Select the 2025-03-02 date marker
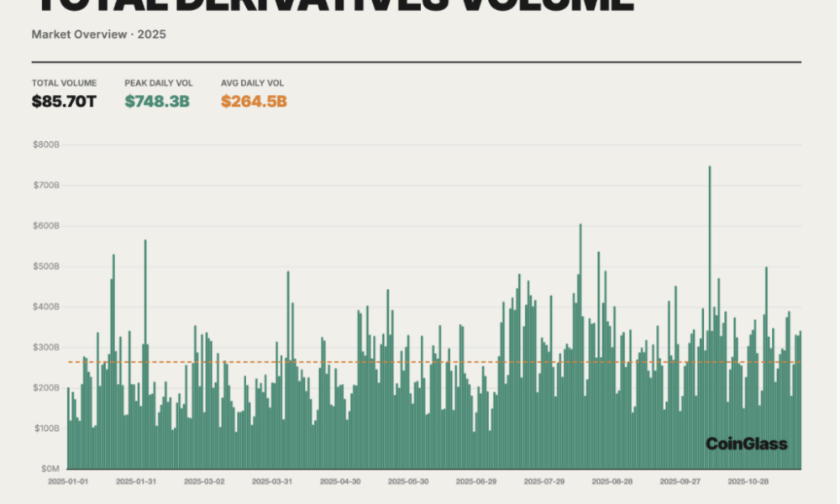The image size is (840, 504). coord(204,482)
